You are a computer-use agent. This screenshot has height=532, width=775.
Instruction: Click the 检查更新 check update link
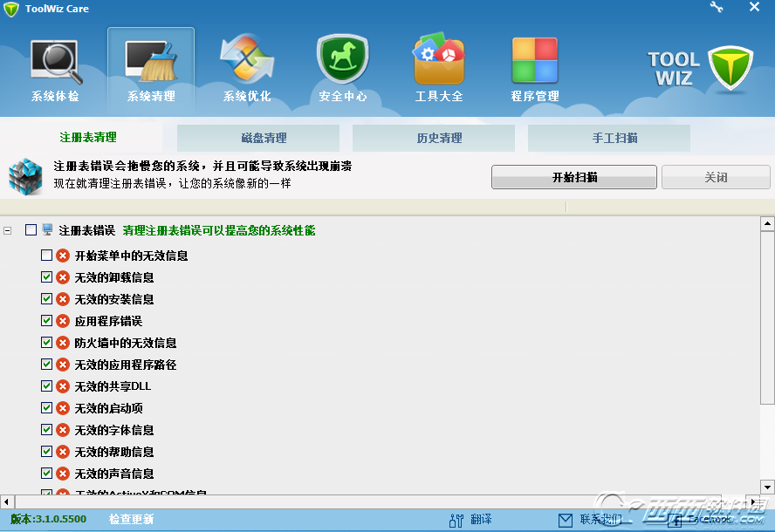[x=131, y=519]
